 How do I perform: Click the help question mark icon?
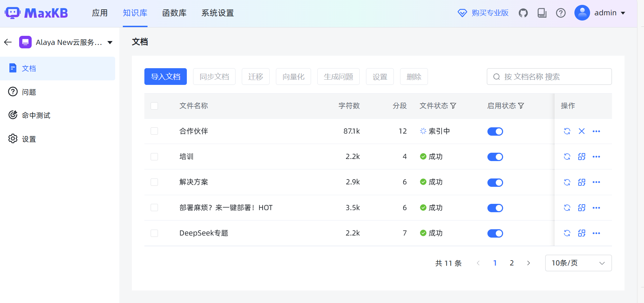point(560,13)
